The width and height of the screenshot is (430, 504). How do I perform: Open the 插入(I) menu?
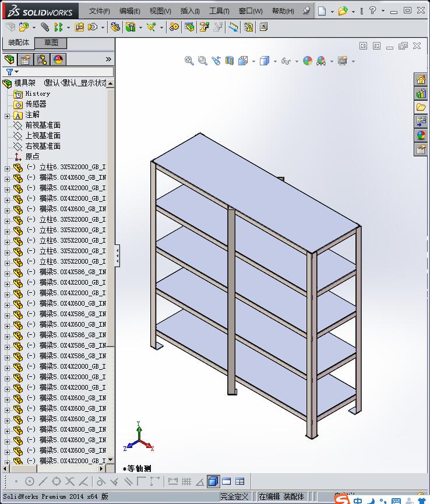click(190, 11)
